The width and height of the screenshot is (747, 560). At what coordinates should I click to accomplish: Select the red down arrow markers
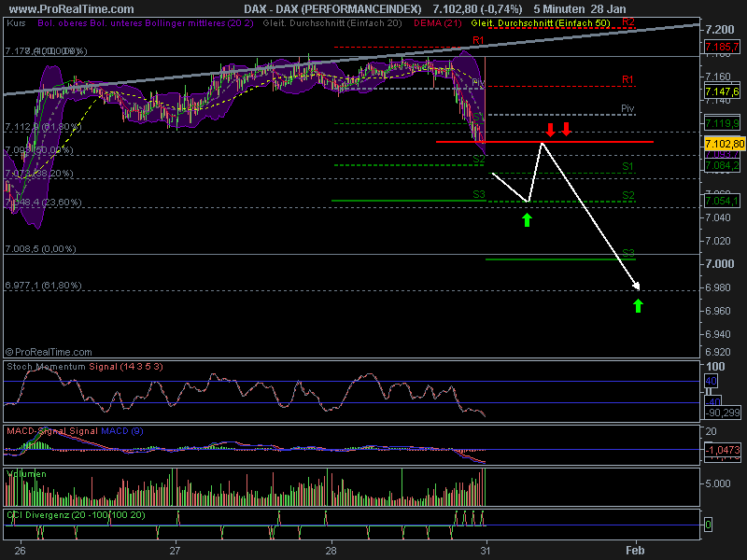coord(559,129)
